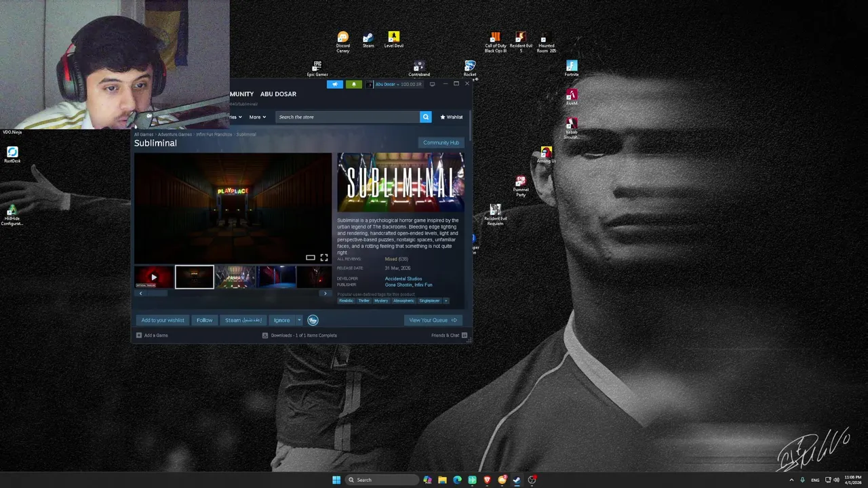Select the blue-lit room screenshot thumbnail
The height and width of the screenshot is (488, 868).
click(x=276, y=277)
